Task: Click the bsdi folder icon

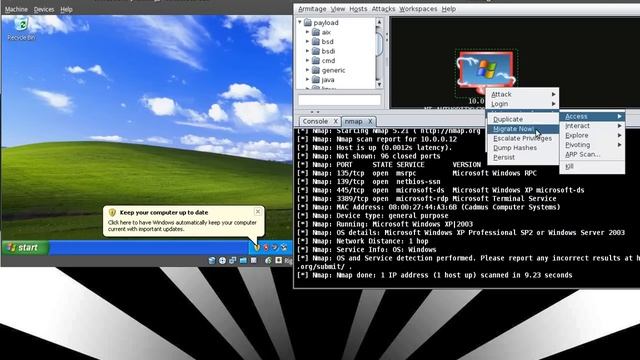Action: 316,51
